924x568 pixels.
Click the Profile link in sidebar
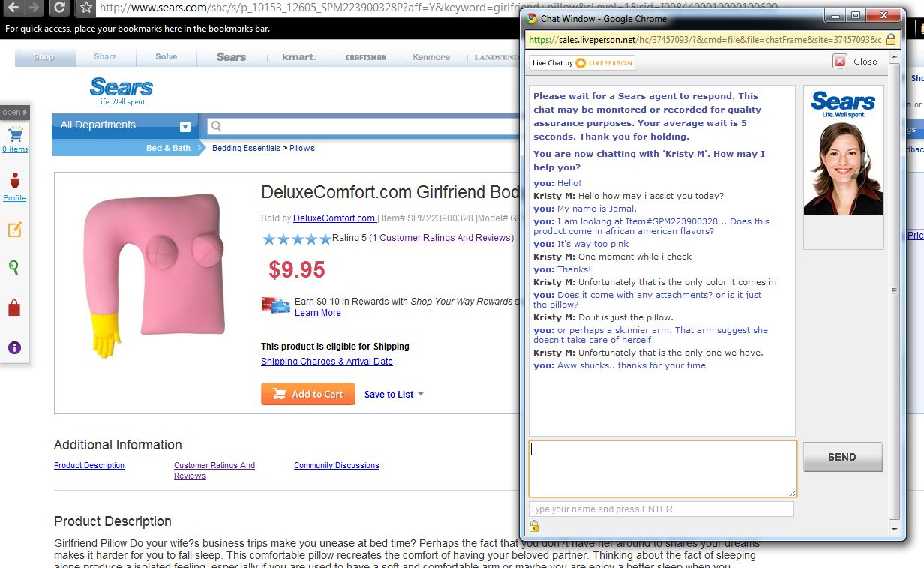tap(15, 198)
